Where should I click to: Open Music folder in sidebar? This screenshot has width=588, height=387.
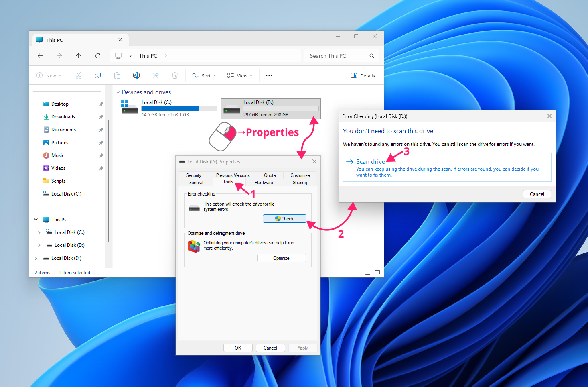tap(57, 155)
